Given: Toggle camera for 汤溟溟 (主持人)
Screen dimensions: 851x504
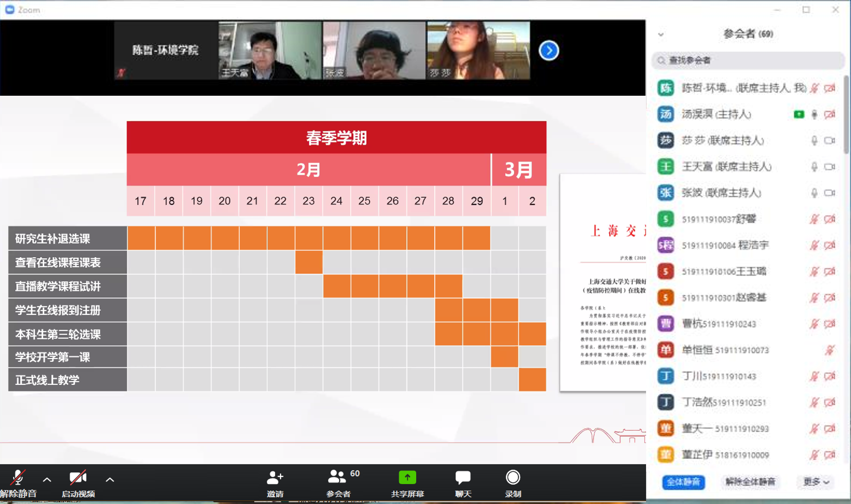Looking at the screenshot, I should 830,114.
